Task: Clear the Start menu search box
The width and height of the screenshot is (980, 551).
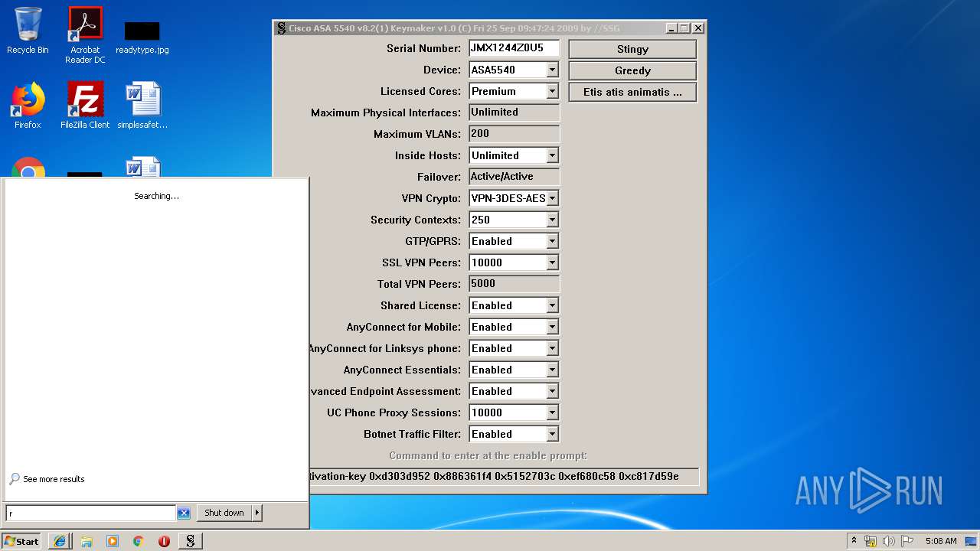Action: [x=184, y=513]
